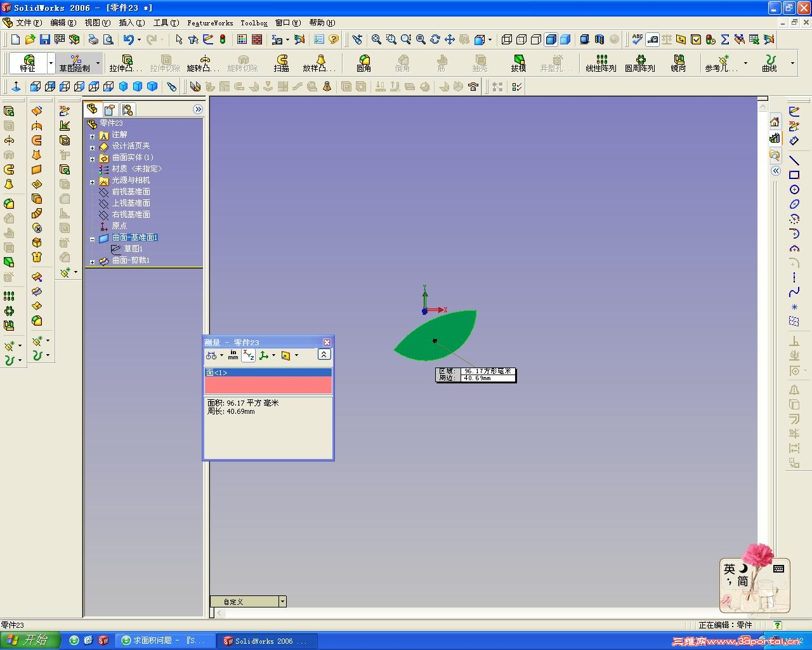This screenshot has width=812, height=650.
Task: Collapse the 曲面-基准面1 tree node
Action: (92, 239)
